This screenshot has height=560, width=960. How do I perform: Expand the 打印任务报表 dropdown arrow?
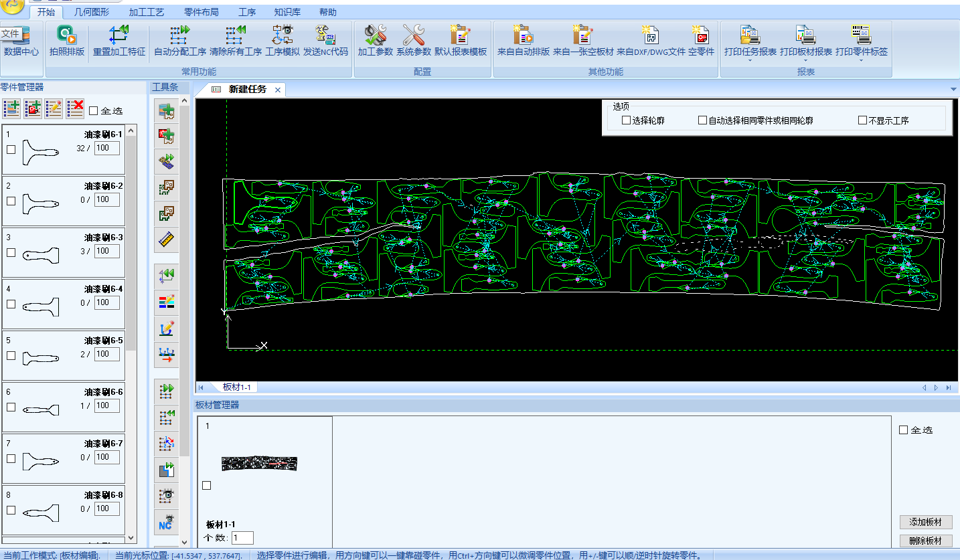tap(750, 61)
